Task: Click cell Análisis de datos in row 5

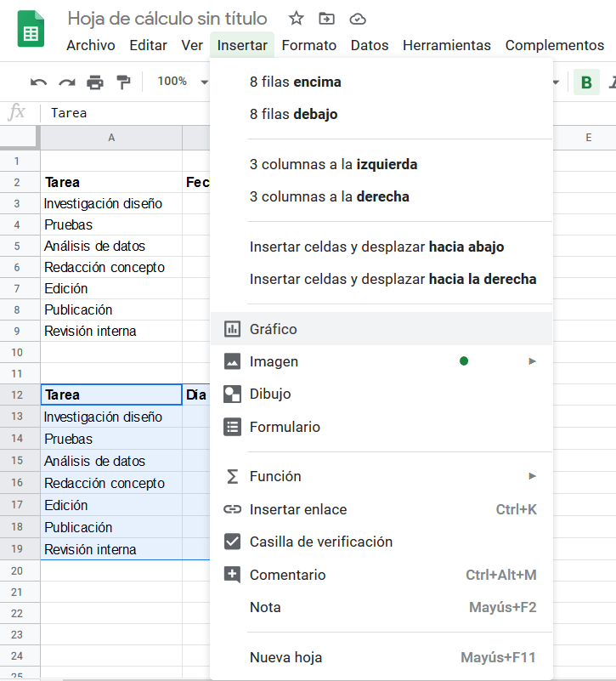Action: (x=111, y=246)
